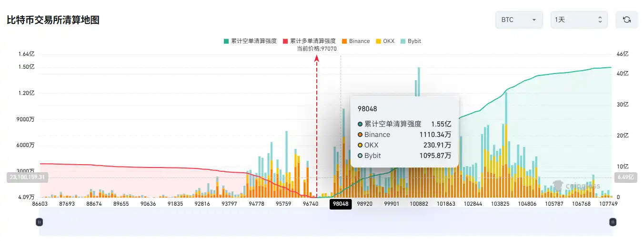The width and height of the screenshot is (644, 241).
Task: Click left axis value 6000万
Action: [x=27, y=145]
